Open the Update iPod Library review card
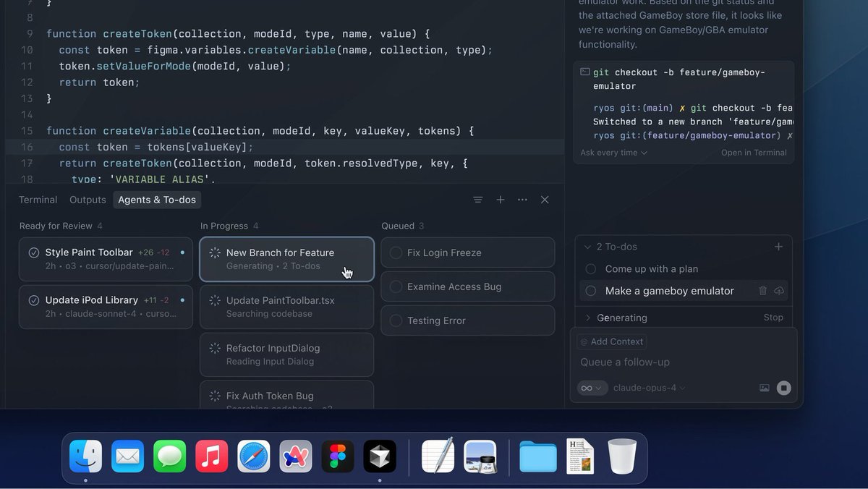 point(106,307)
